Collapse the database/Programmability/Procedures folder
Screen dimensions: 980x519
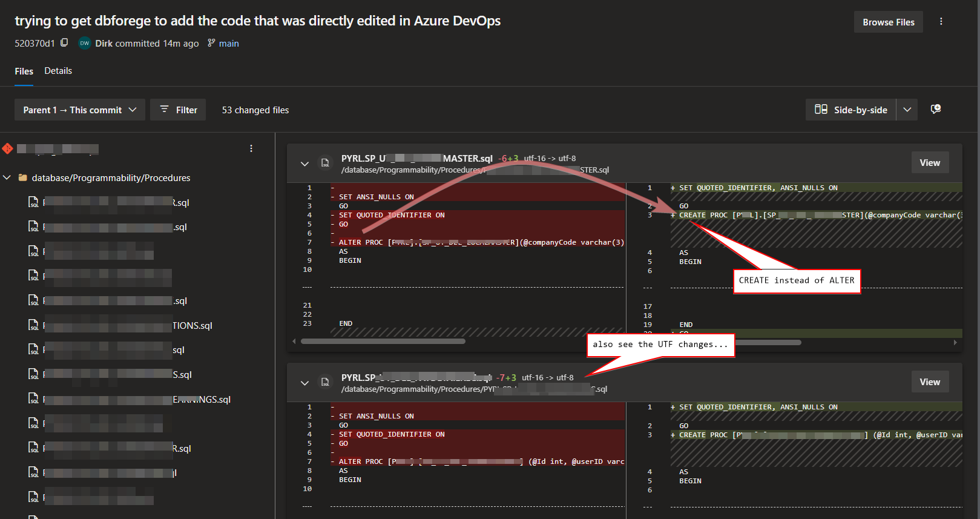7,177
